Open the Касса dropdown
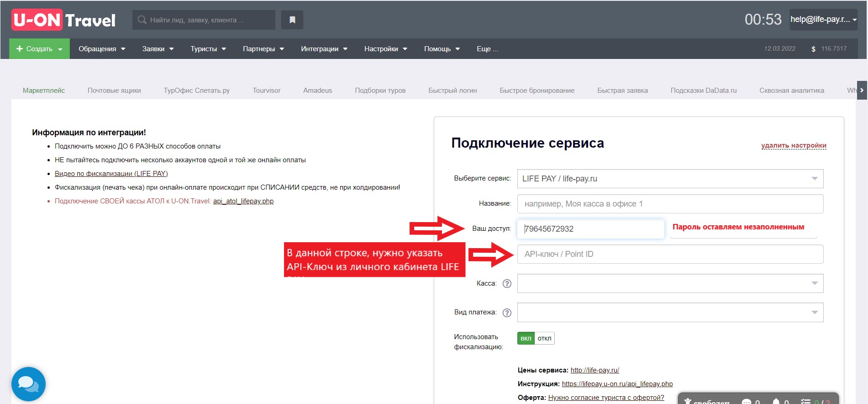Image resolution: width=868 pixels, height=404 pixels. (x=670, y=283)
